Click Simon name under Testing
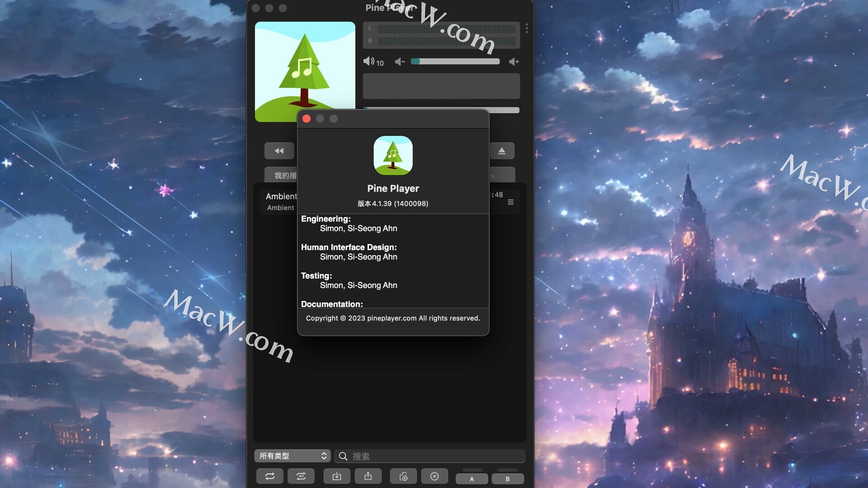The image size is (868, 488). [359, 285]
